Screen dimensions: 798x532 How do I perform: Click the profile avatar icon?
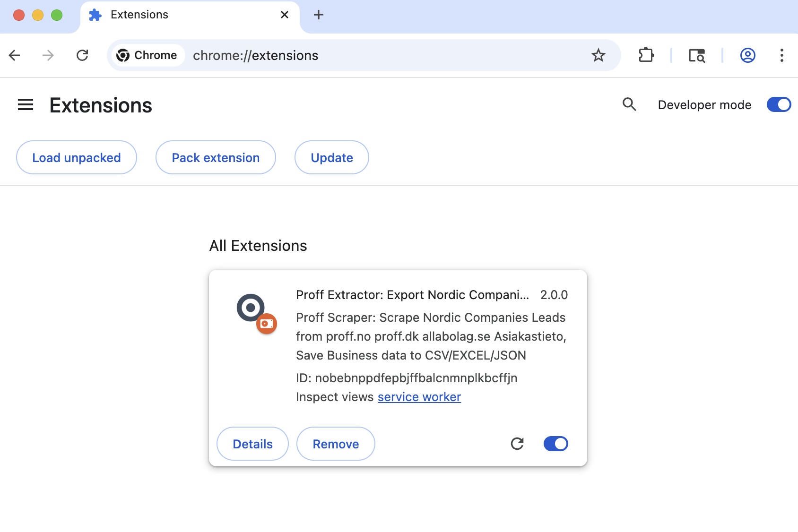(x=747, y=55)
